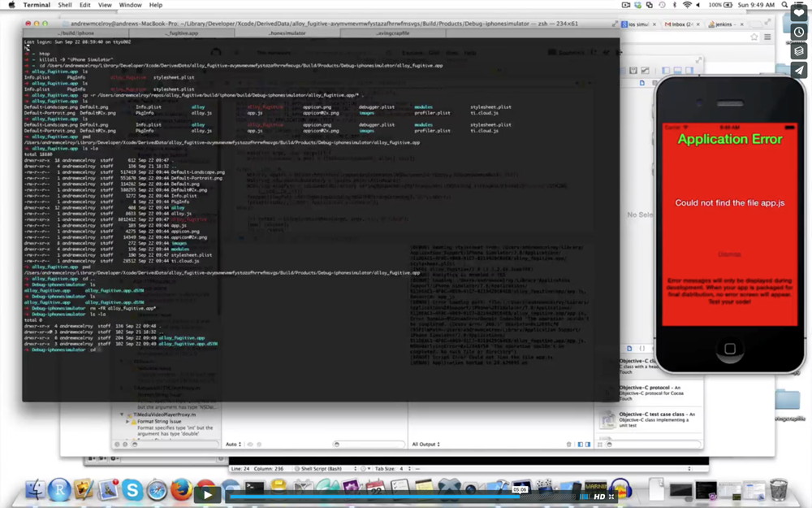Open Safari from the Dock
The image size is (812, 508).
(157, 489)
